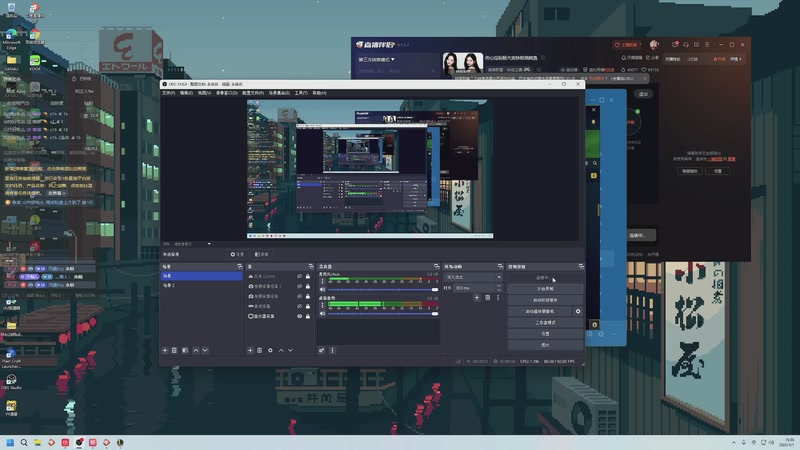The height and width of the screenshot is (450, 800).
Task: Adjust the 麦克风/Aux volume slider
Action: coord(383,289)
